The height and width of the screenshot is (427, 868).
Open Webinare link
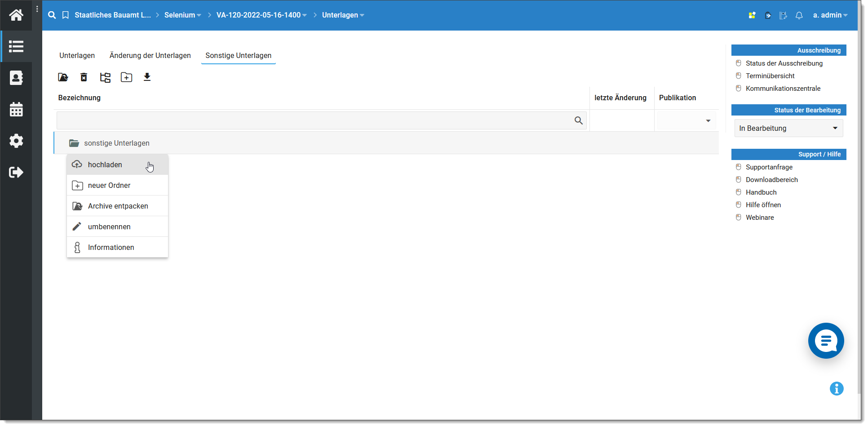(x=760, y=218)
